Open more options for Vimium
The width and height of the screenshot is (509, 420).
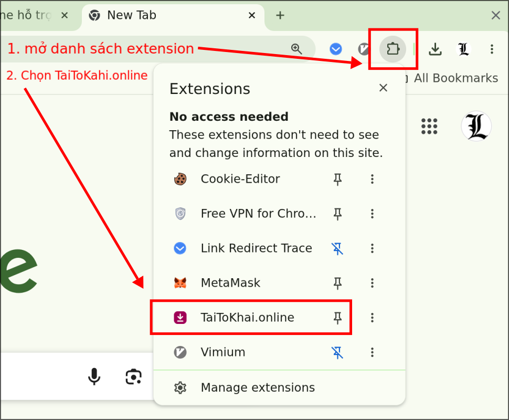(x=372, y=352)
